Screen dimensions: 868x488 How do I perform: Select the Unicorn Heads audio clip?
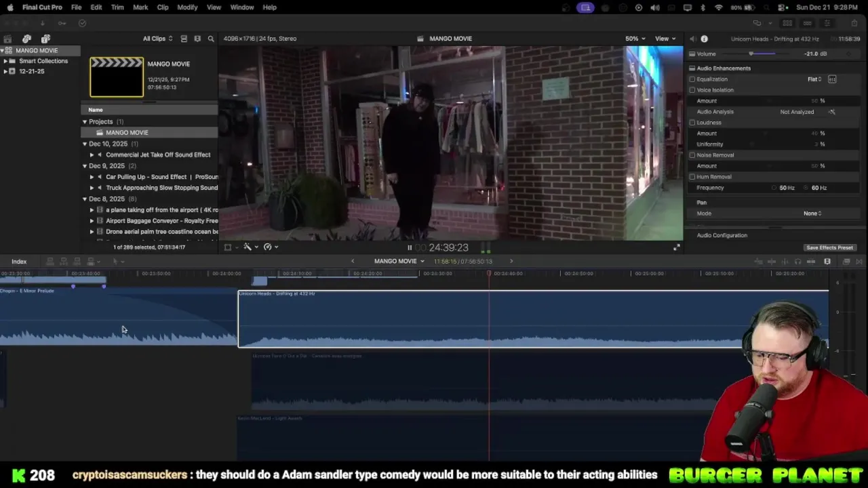point(533,319)
